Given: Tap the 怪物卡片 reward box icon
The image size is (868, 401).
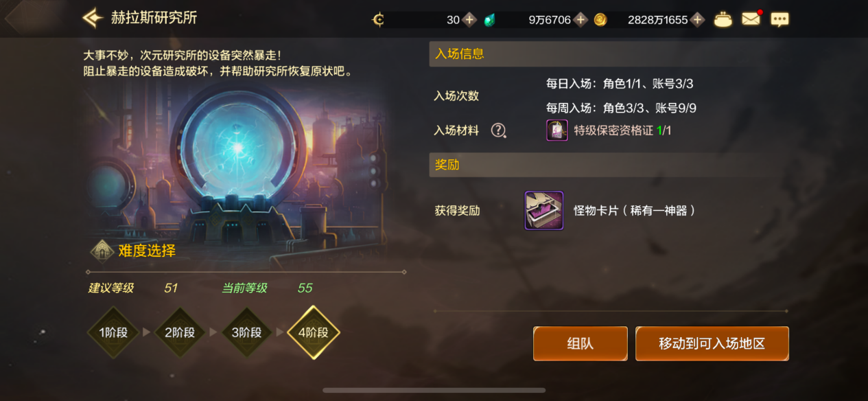Looking at the screenshot, I should [544, 210].
